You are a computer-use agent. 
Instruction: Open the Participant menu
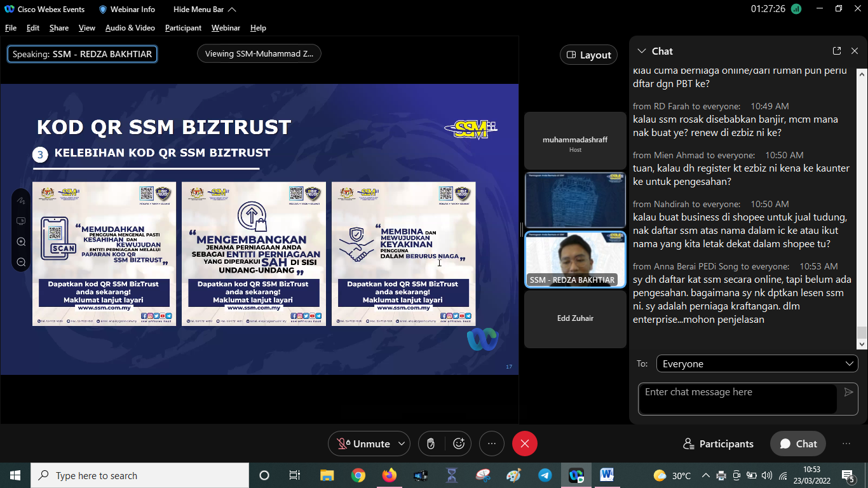[x=183, y=28]
